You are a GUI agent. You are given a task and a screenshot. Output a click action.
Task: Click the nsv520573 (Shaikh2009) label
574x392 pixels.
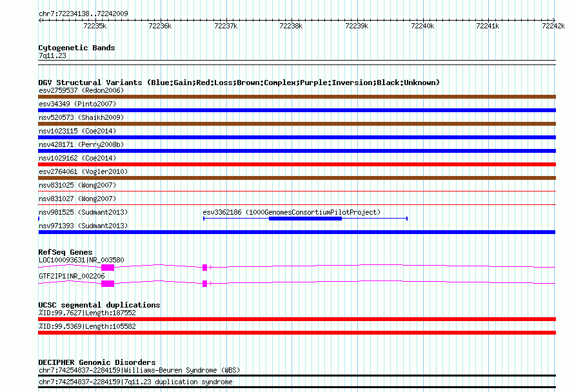click(81, 117)
